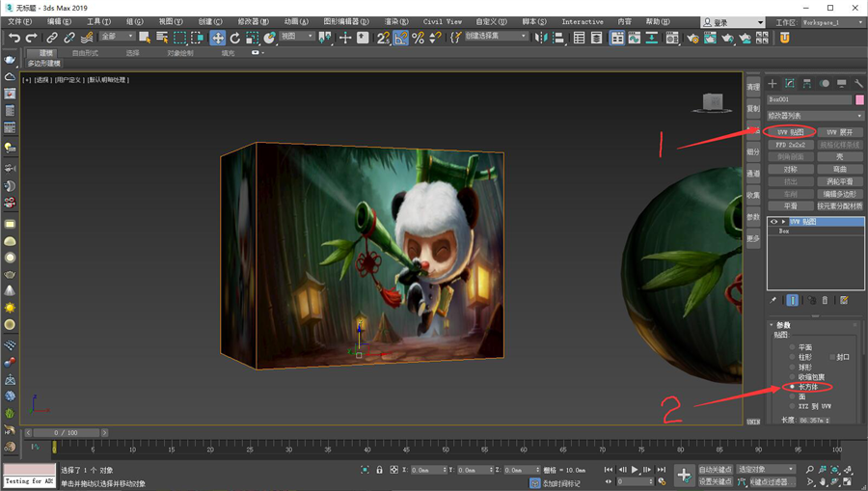Open the 全部 selection filter dropdown
This screenshot has width=868, height=491.
point(118,36)
